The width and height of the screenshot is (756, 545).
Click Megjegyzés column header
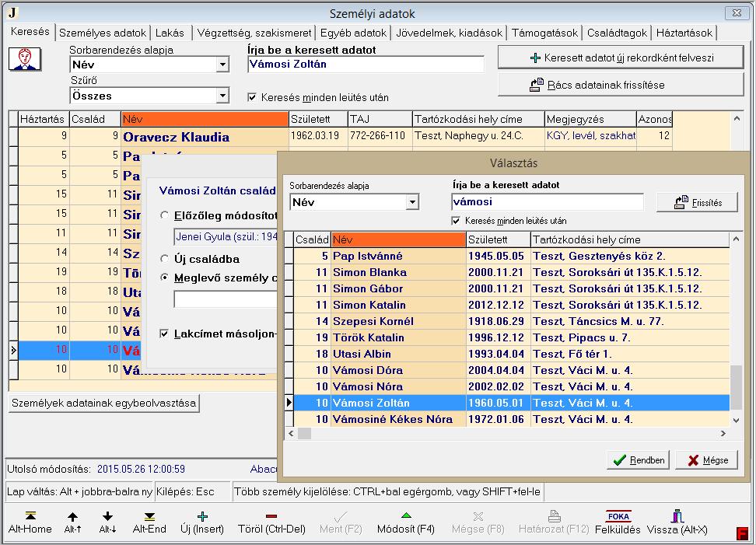590,119
